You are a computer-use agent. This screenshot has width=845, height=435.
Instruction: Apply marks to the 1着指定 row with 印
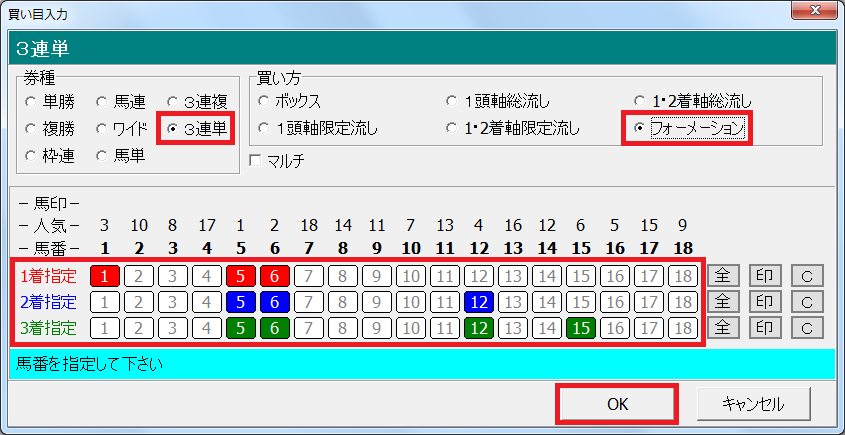tap(765, 276)
